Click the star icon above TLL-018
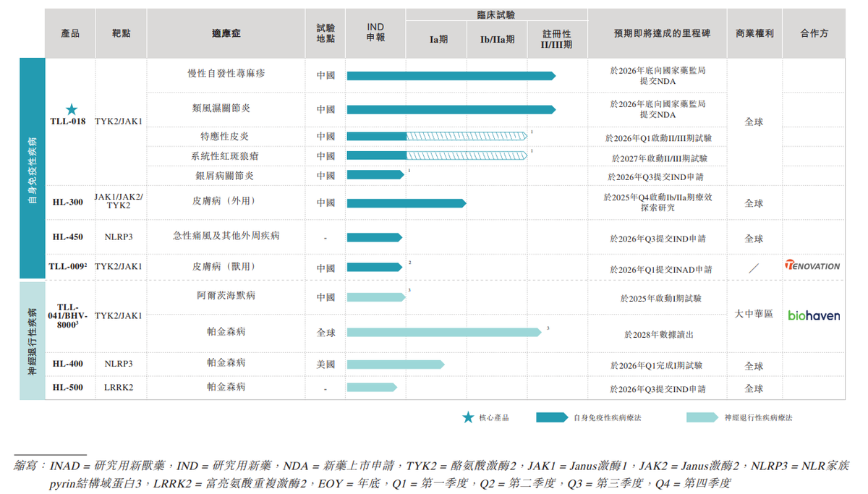868x494 pixels. coord(72,109)
